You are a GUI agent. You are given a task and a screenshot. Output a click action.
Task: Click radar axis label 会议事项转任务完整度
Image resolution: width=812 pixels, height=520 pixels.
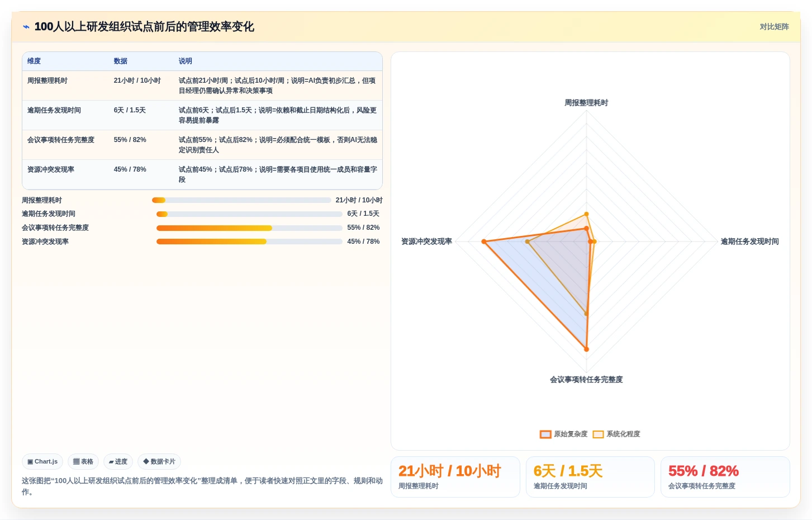(586, 380)
